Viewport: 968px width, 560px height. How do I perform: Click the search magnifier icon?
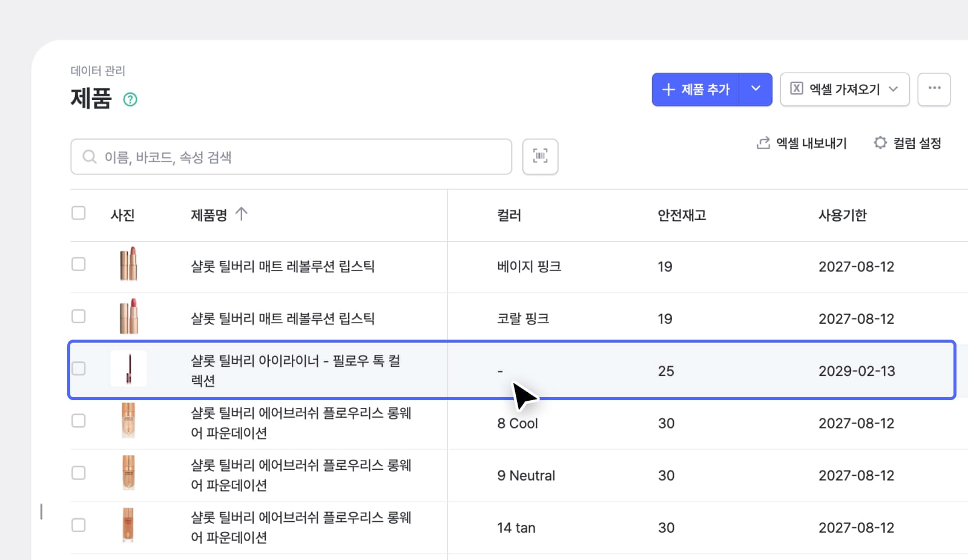90,157
